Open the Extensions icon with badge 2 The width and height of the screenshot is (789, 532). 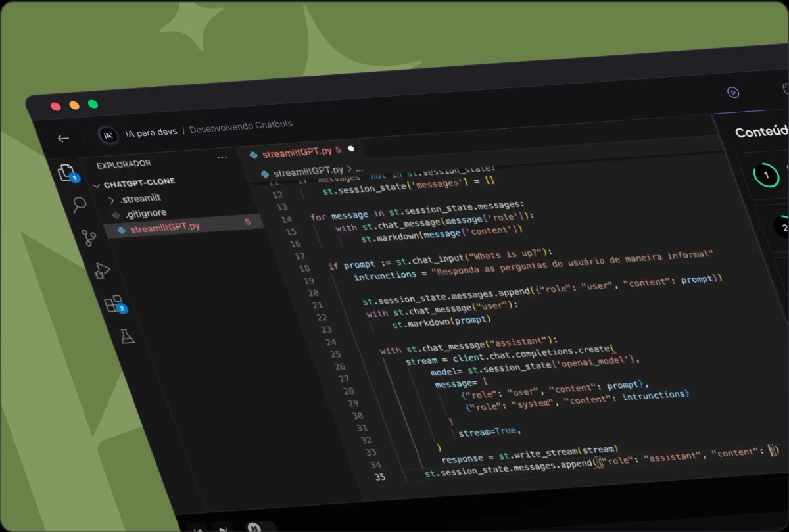click(x=113, y=303)
